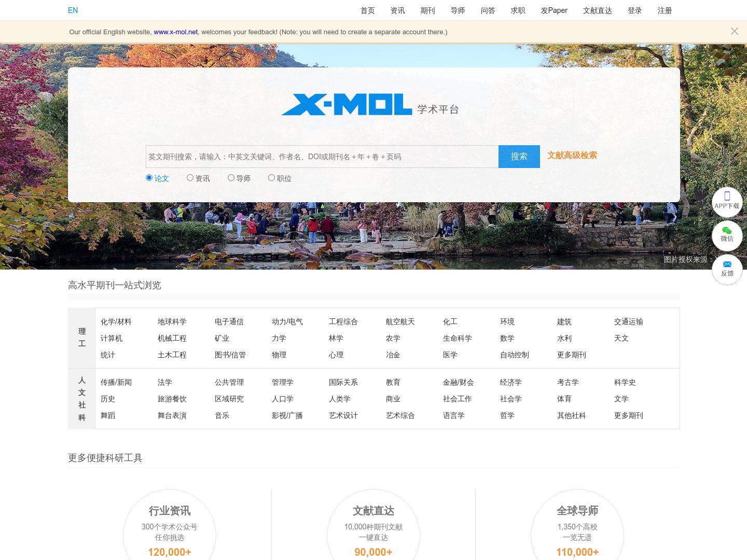Open the 电子通信 journal category

pyautogui.click(x=229, y=321)
